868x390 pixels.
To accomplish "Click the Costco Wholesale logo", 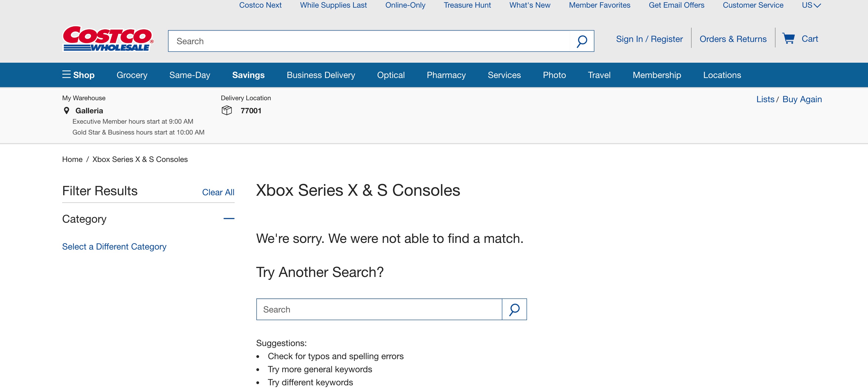I will click(108, 39).
